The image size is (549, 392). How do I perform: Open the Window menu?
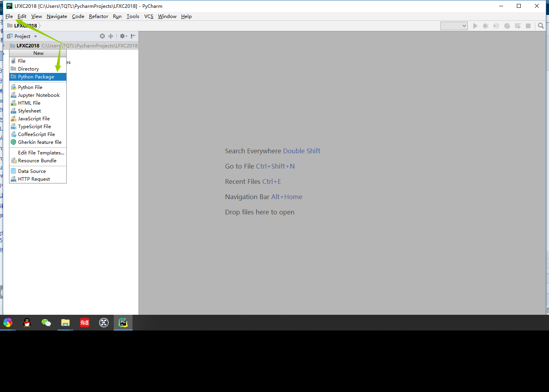click(167, 16)
